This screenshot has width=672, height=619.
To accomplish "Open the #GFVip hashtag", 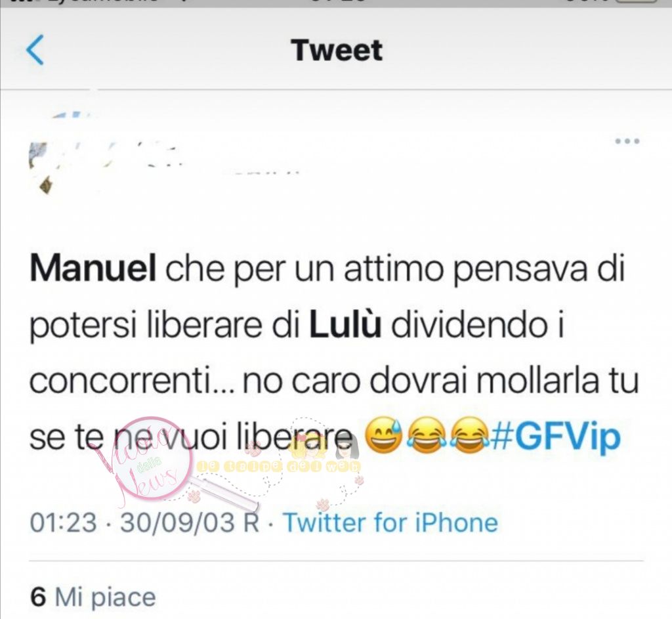I will click(x=555, y=438).
